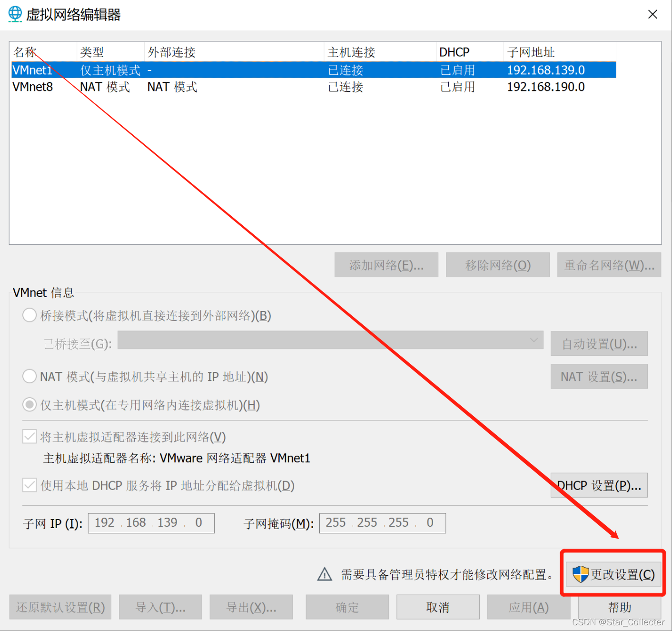Click subnet address 192.168.190.0 cell
The image size is (672, 631).
tap(546, 87)
